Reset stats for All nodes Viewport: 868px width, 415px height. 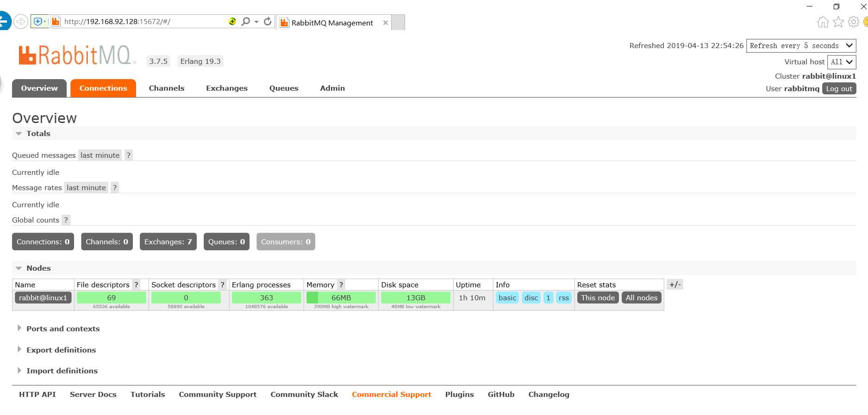click(642, 298)
